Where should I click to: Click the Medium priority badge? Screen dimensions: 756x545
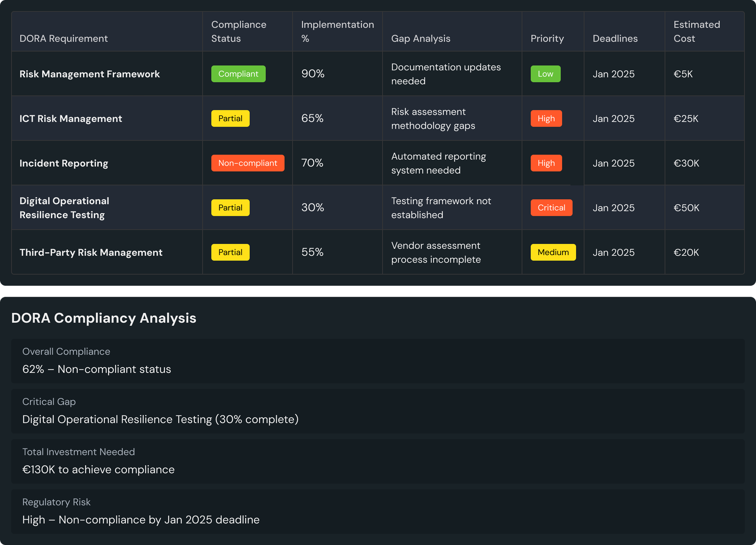(x=553, y=253)
